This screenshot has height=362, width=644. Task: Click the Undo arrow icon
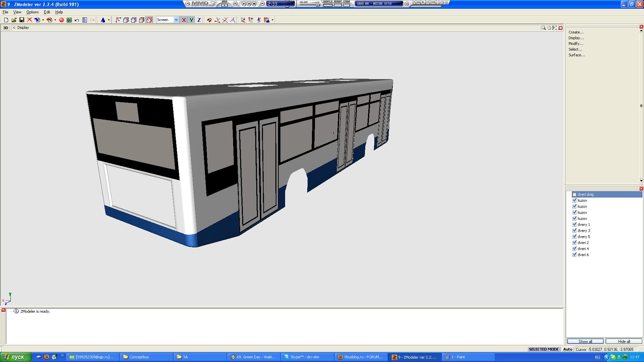(x=77, y=20)
